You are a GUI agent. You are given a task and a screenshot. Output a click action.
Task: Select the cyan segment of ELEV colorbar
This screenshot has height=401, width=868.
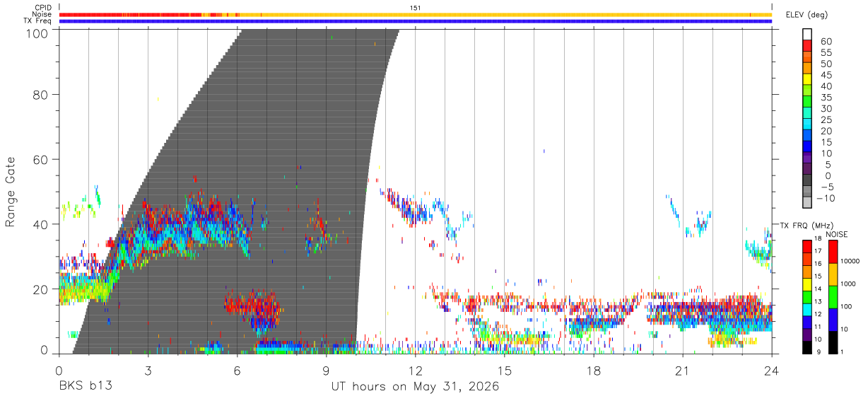807,124
